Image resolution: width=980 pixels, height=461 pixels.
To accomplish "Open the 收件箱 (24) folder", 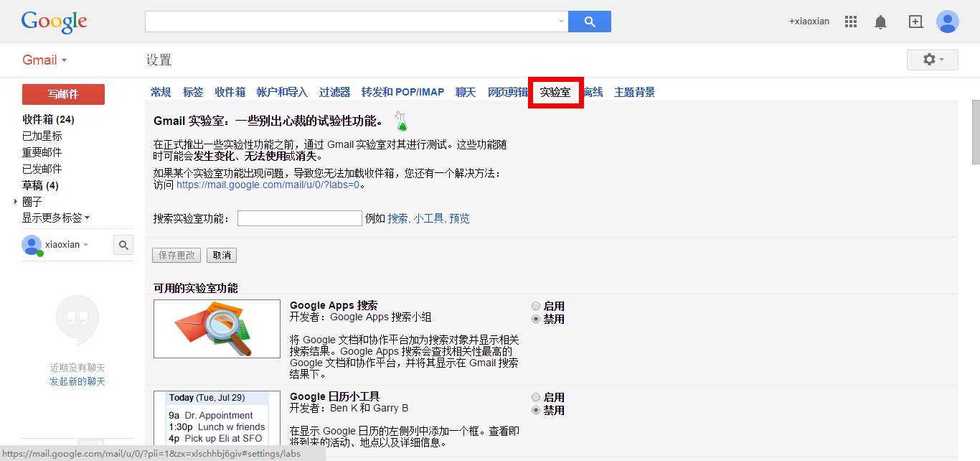I will (x=48, y=119).
